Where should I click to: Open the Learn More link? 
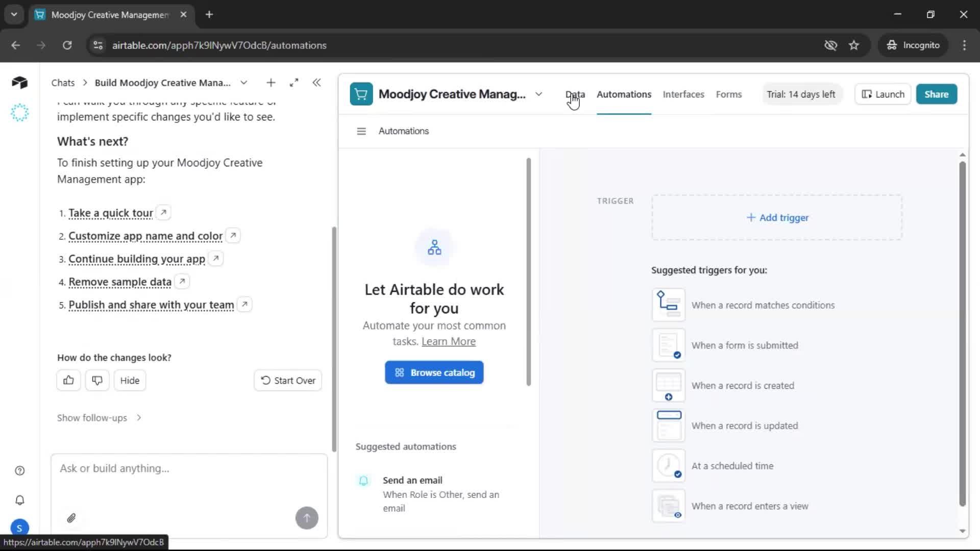(448, 341)
